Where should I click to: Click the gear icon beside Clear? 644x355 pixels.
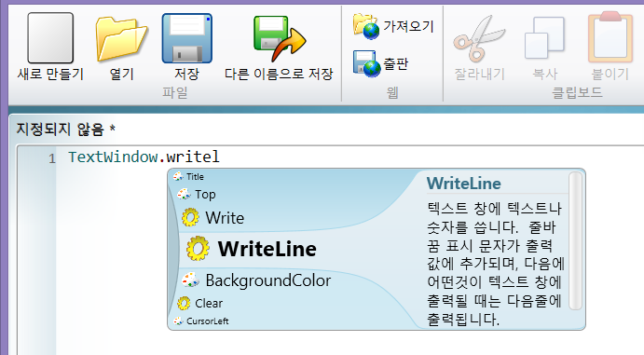tap(184, 304)
